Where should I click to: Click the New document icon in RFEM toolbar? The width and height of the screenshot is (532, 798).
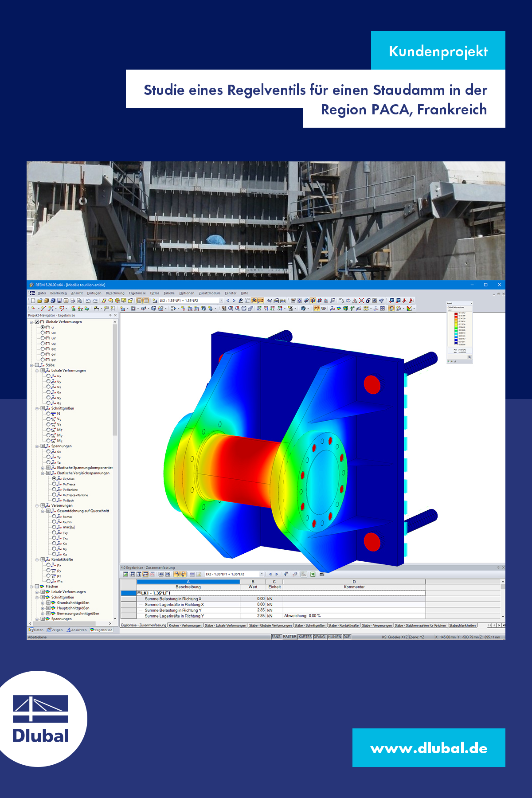click(x=33, y=301)
